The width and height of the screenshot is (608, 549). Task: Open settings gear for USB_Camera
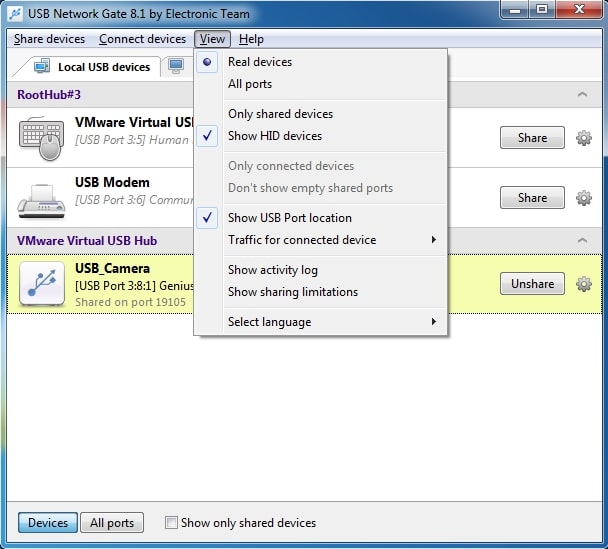point(584,284)
